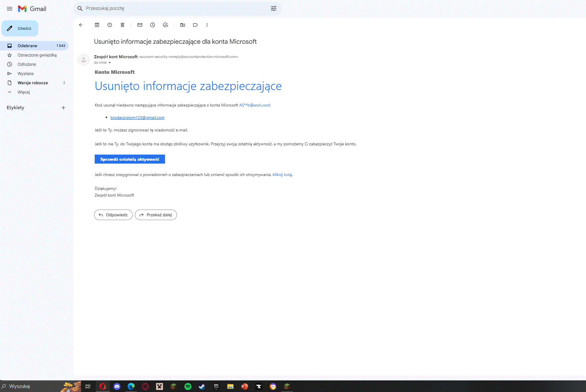Click the Utwórz compose button
This screenshot has width=586, height=392.
pos(20,28)
